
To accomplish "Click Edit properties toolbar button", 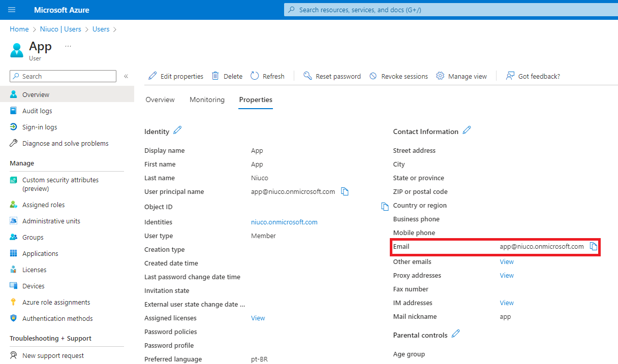I will (176, 76).
